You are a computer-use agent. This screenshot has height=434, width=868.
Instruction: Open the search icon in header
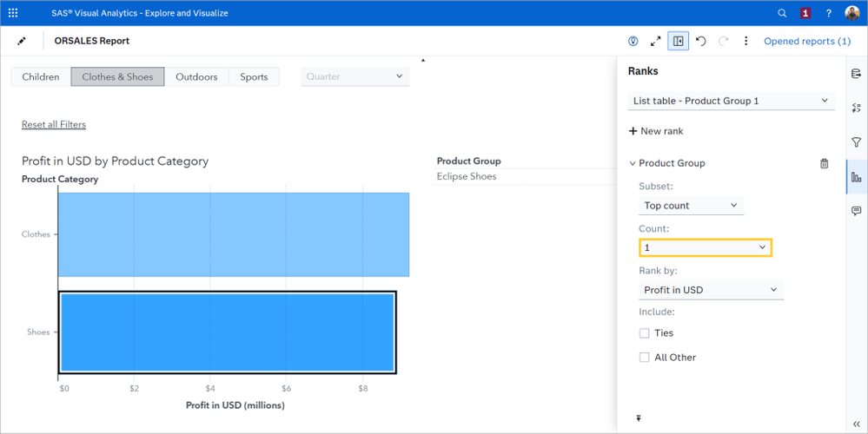pos(782,13)
